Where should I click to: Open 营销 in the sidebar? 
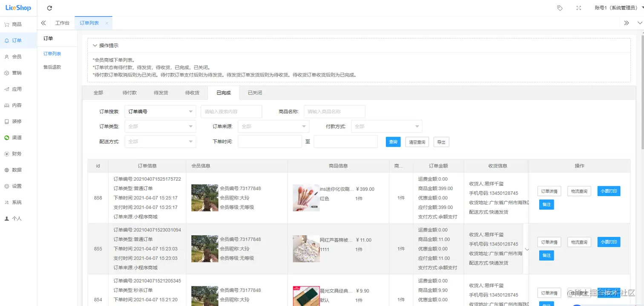pyautogui.click(x=18, y=73)
